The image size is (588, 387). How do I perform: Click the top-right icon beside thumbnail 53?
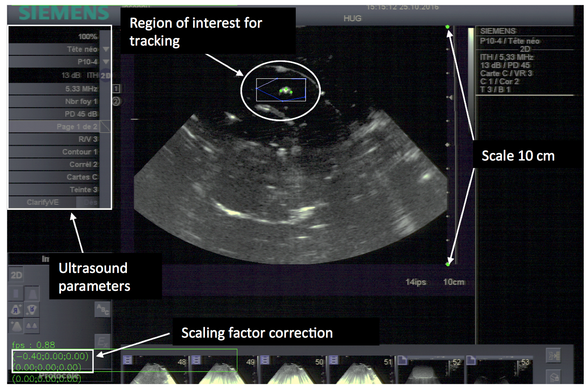coord(553,355)
